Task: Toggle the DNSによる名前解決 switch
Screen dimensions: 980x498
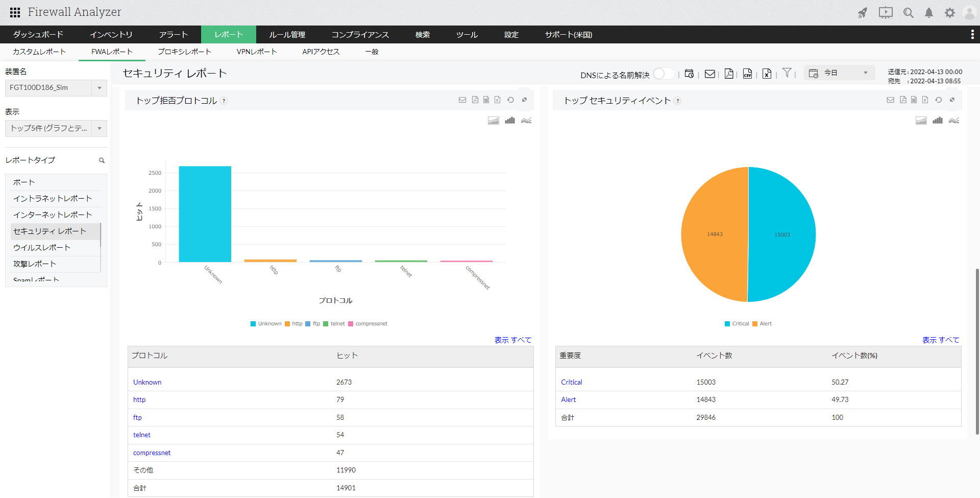Action: pos(663,74)
